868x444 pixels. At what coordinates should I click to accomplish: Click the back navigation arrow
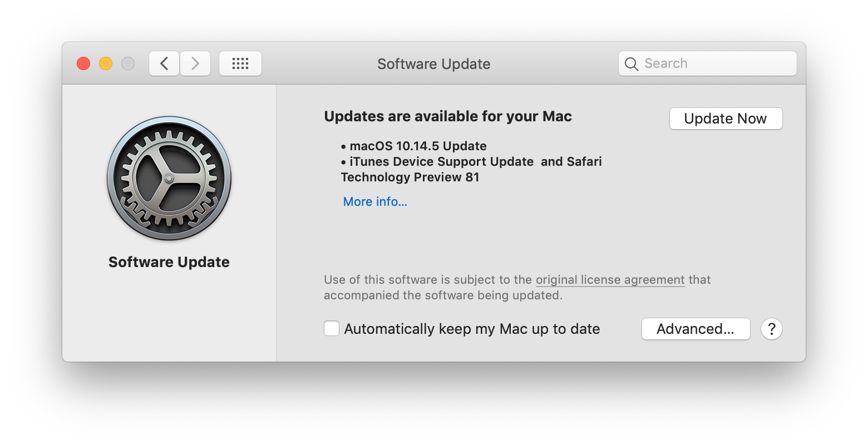[164, 63]
